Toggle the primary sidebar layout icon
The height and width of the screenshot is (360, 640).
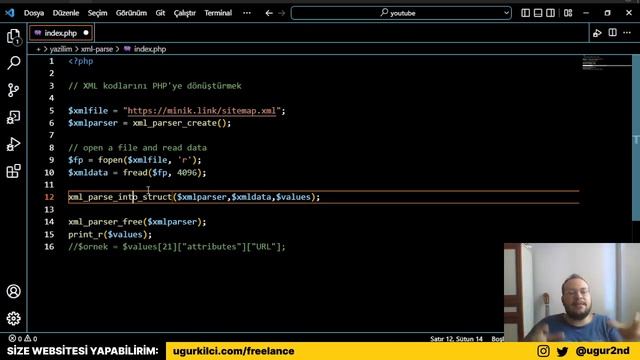tap(525, 13)
